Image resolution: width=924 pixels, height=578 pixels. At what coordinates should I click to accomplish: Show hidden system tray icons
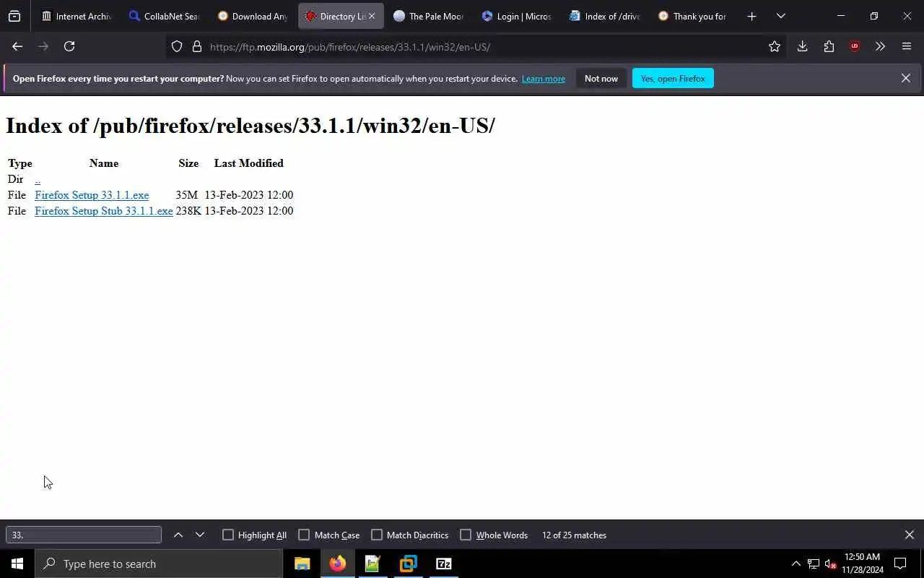point(796,564)
